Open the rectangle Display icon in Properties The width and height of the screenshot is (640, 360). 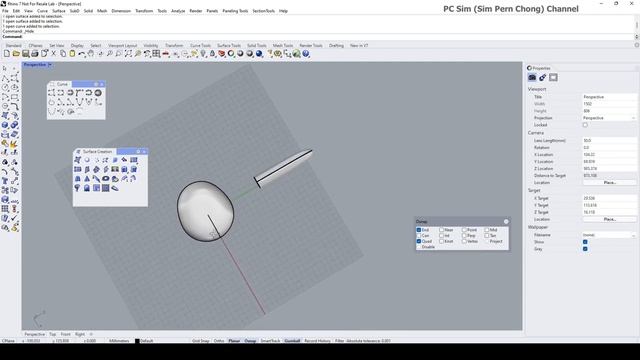[553, 77]
